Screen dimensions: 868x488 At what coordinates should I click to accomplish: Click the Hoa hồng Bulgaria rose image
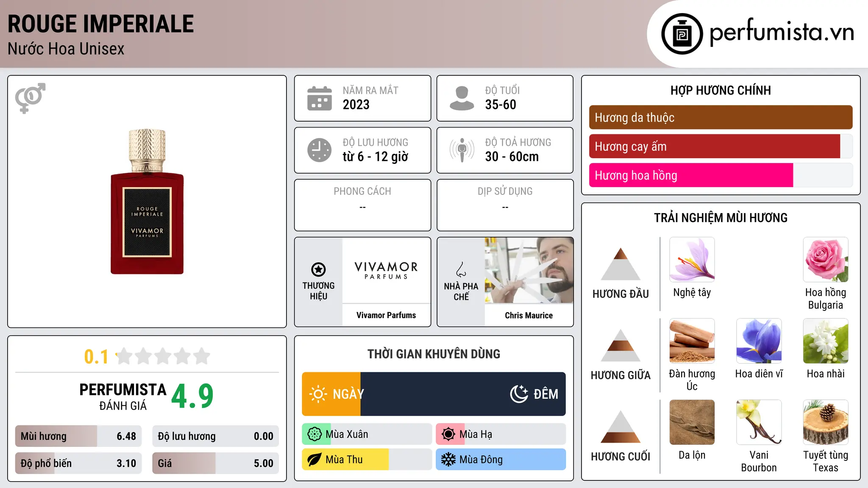tap(826, 260)
